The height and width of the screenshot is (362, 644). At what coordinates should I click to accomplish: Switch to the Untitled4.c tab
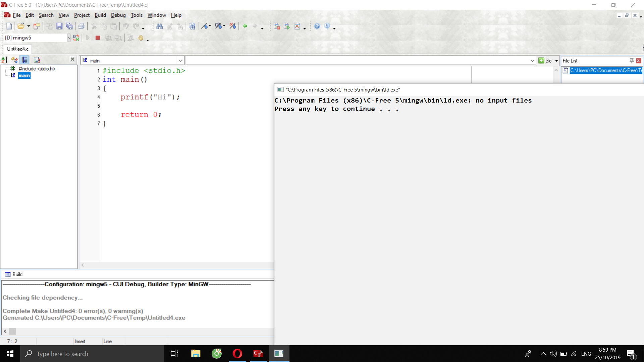click(x=18, y=49)
